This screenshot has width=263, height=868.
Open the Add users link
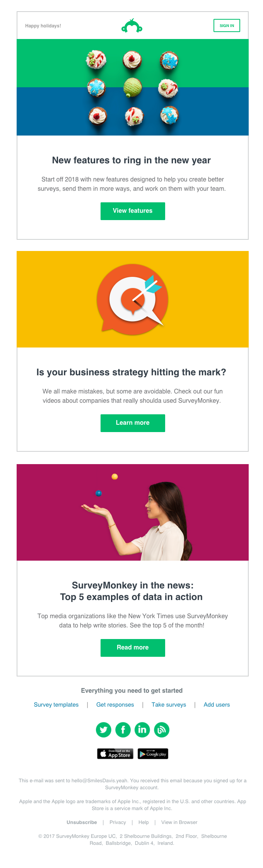[217, 705]
